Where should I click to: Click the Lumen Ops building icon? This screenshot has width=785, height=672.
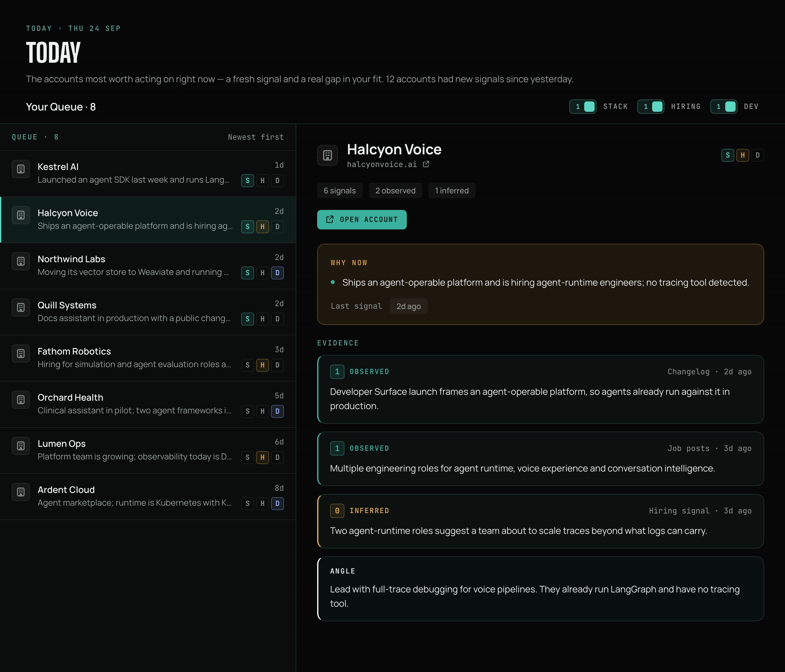coord(21,446)
